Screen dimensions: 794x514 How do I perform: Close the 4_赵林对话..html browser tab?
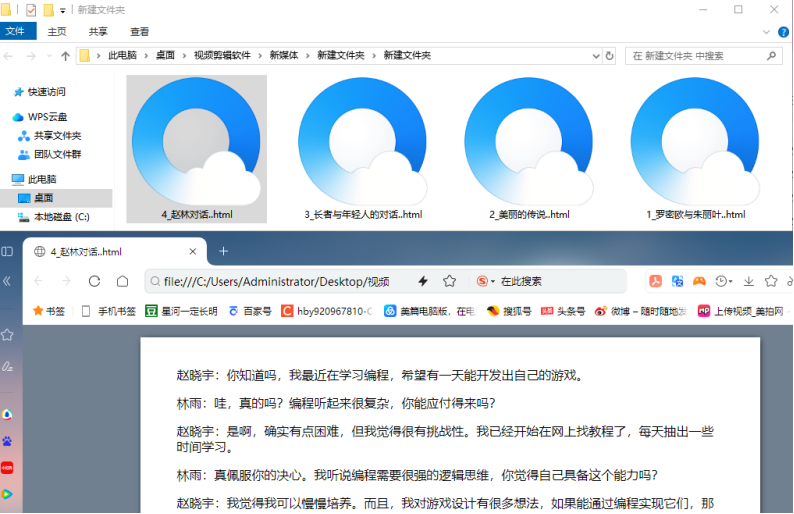click(192, 252)
